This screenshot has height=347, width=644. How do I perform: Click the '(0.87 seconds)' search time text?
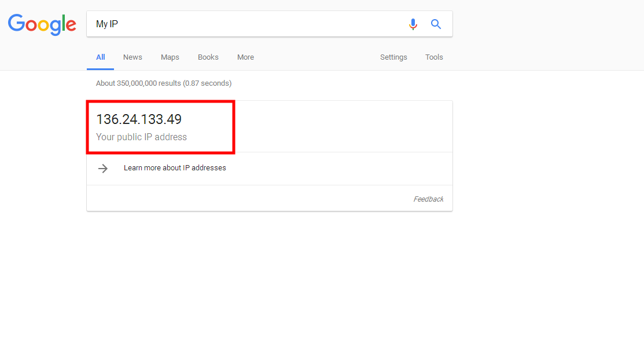point(207,83)
